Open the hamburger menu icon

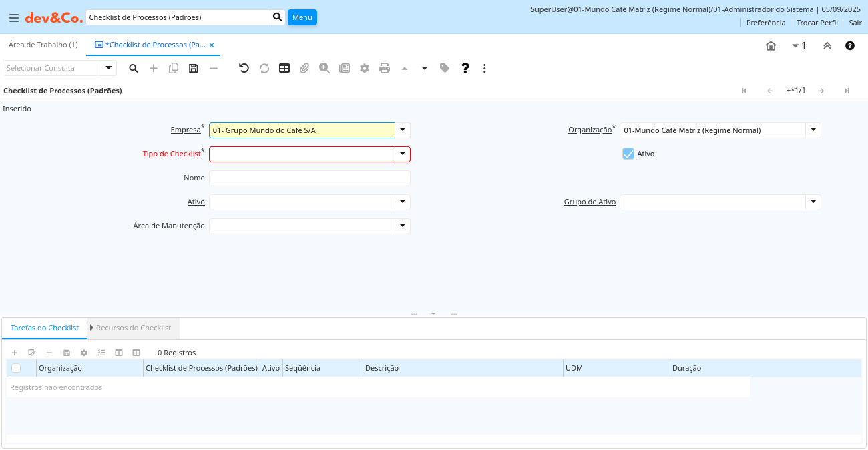[14, 18]
